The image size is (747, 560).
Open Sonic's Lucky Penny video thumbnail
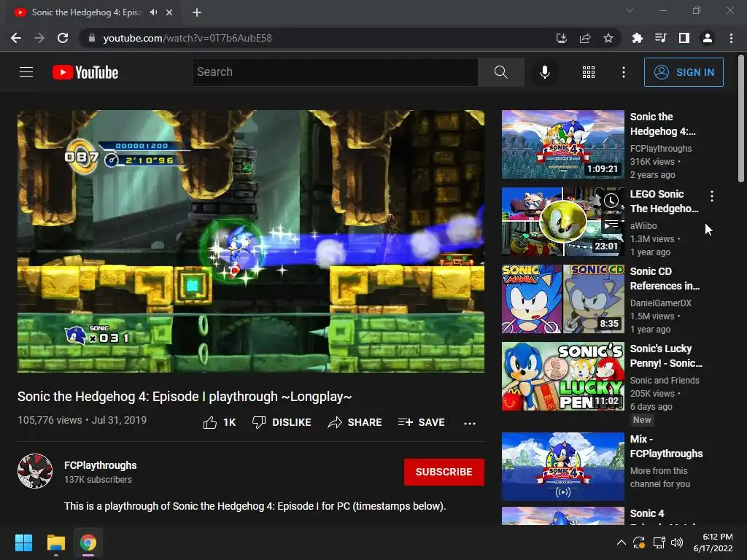pos(562,376)
